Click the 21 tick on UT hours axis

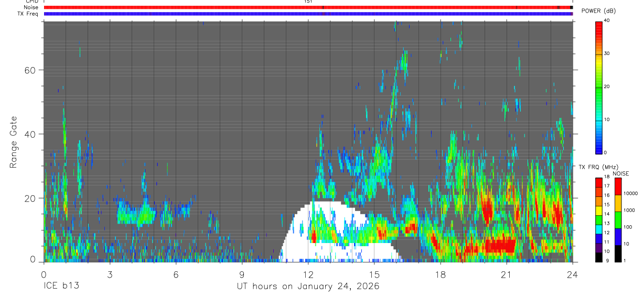[x=506, y=274]
